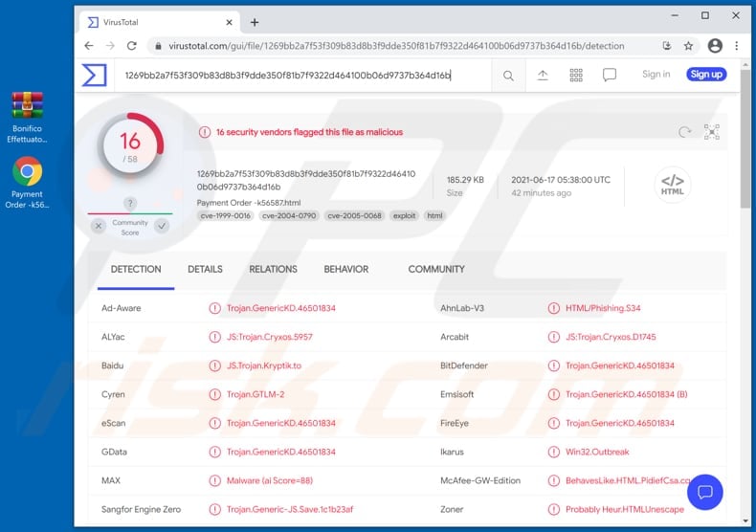Select Arcabit result JS:Trojan.Cryxos.D1745

point(611,337)
